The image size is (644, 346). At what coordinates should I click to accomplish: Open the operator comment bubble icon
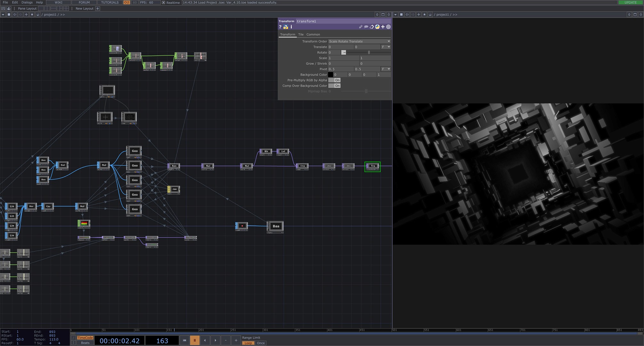click(x=366, y=27)
